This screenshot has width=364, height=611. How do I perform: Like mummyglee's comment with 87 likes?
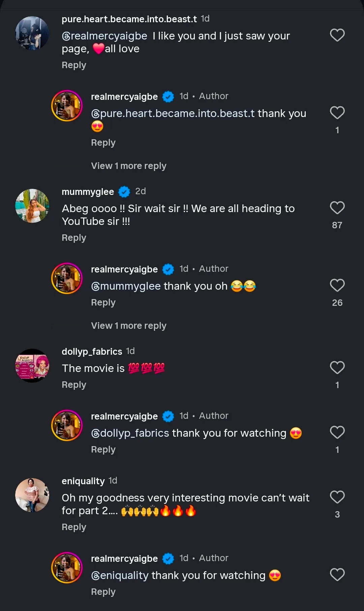click(x=337, y=208)
